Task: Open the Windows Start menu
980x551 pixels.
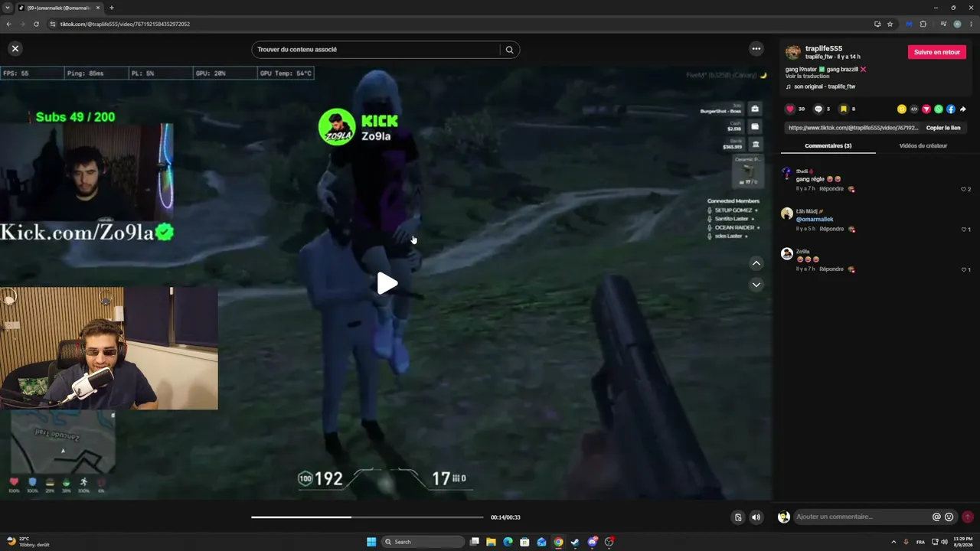Action: [371, 542]
